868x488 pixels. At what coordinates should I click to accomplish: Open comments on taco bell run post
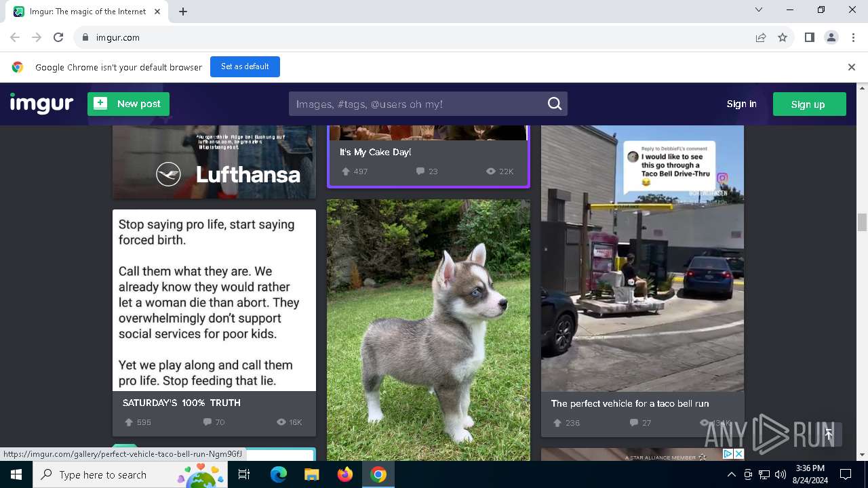pos(633,423)
